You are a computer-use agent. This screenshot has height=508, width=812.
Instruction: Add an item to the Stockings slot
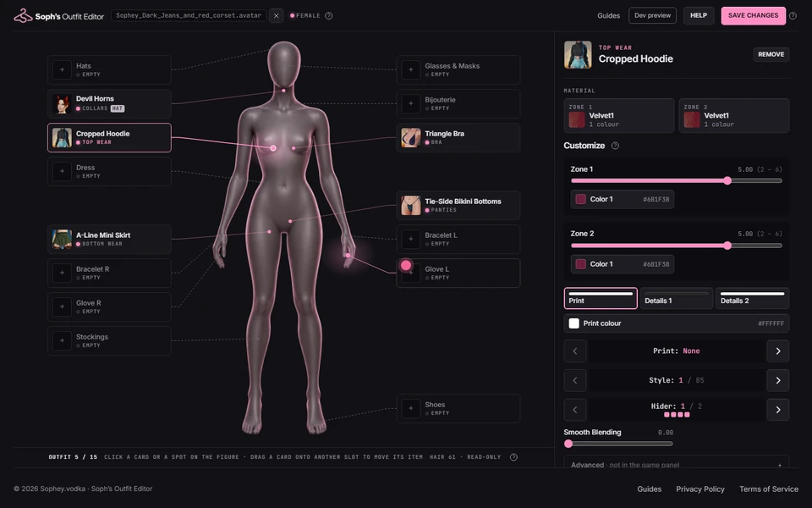(x=62, y=340)
